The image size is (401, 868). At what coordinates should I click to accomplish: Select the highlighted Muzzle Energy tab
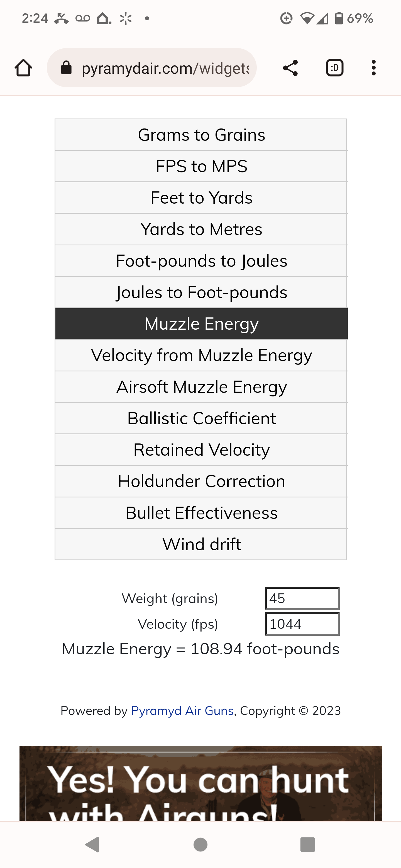click(201, 324)
